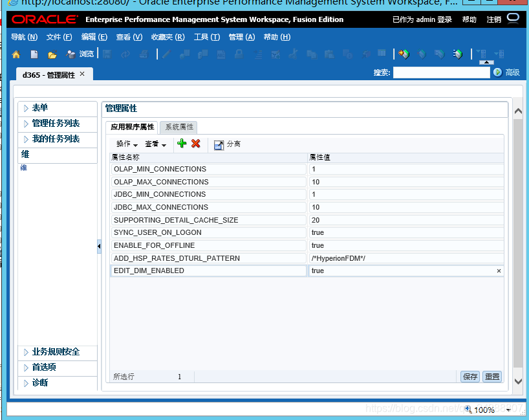Image resolution: width=529 pixels, height=420 pixels.
Task: Click the 保存 save button
Action: [x=470, y=377]
